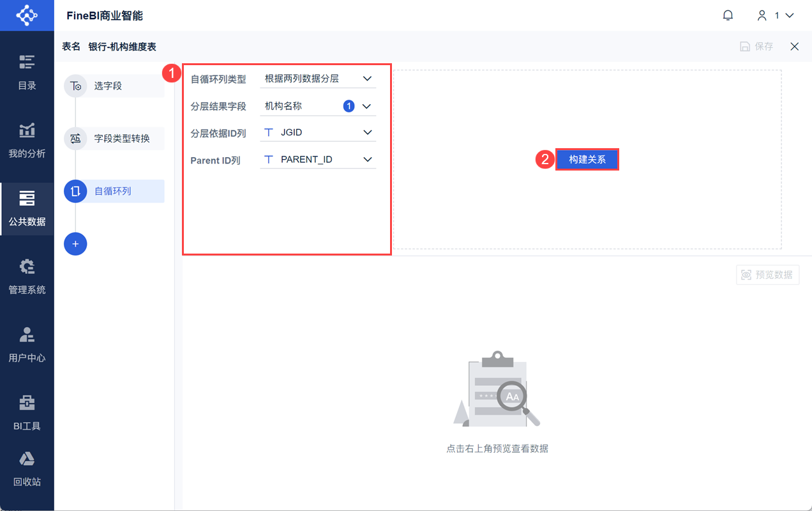Viewport: 812px width, 511px height.
Task: Select the 字段类型转换 step icon
Action: (x=75, y=138)
